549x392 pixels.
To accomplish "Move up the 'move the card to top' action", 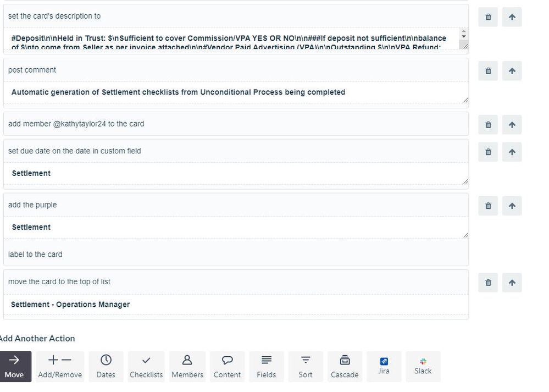I will 512,283.
